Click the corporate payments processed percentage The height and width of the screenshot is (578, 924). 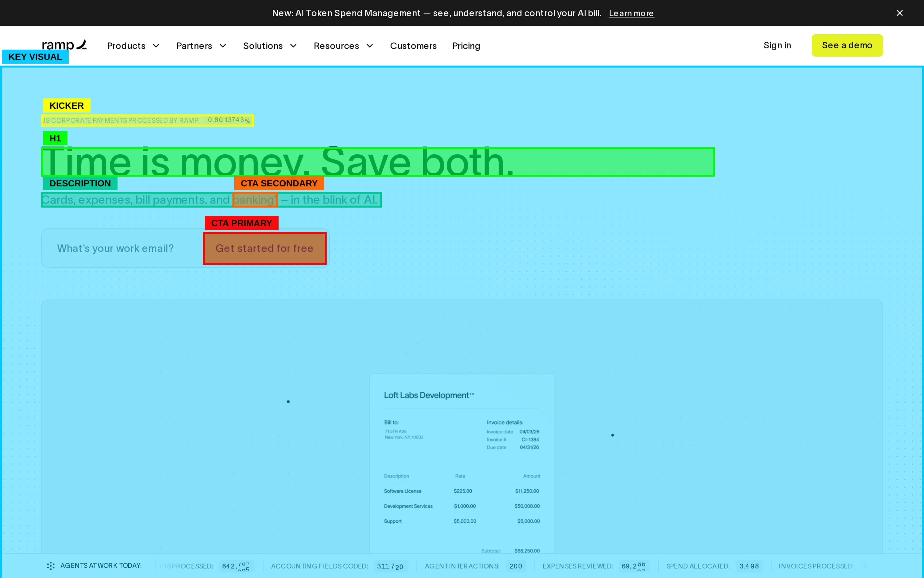point(229,120)
